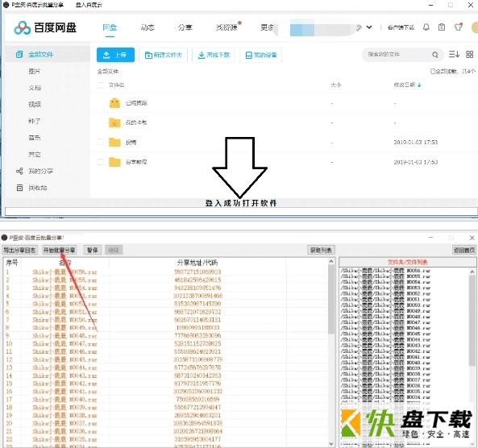Click the 我的设备 device button
This screenshot has height=448, width=478.
point(261,55)
